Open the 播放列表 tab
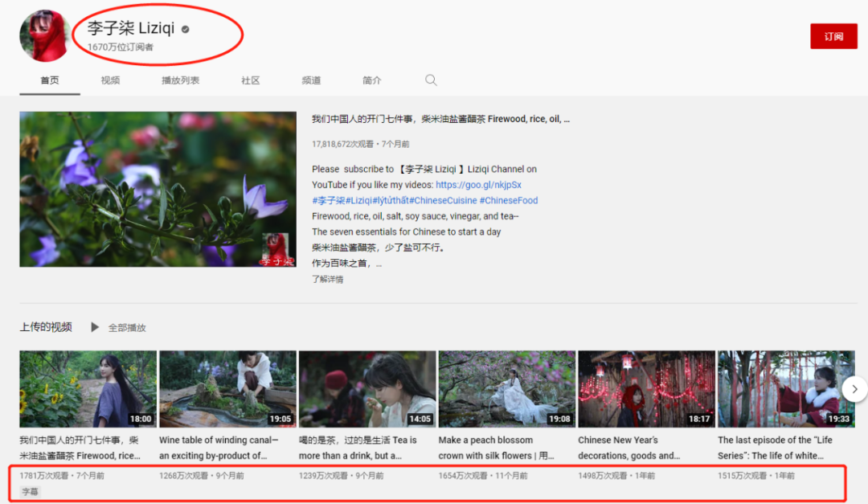This screenshot has width=868, height=504. point(181,80)
